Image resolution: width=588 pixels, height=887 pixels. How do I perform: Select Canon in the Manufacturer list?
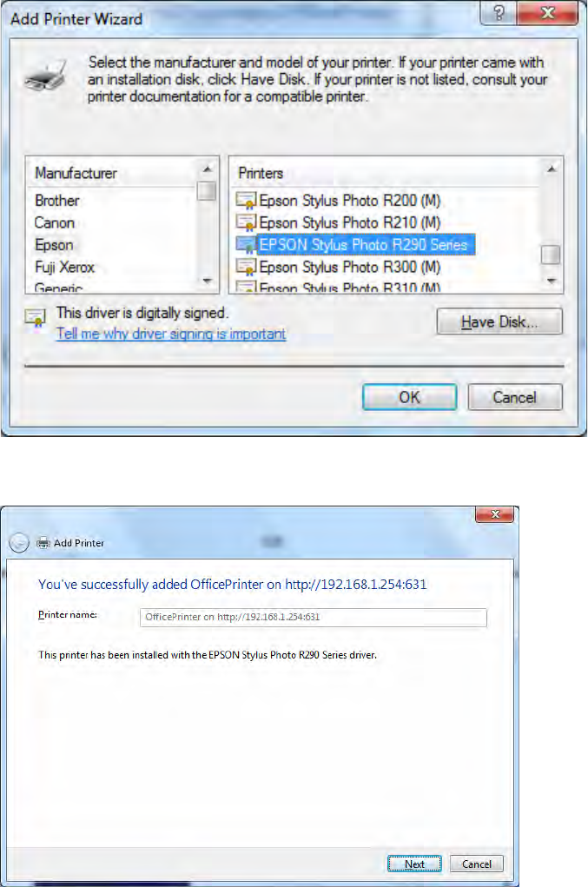[x=54, y=223]
